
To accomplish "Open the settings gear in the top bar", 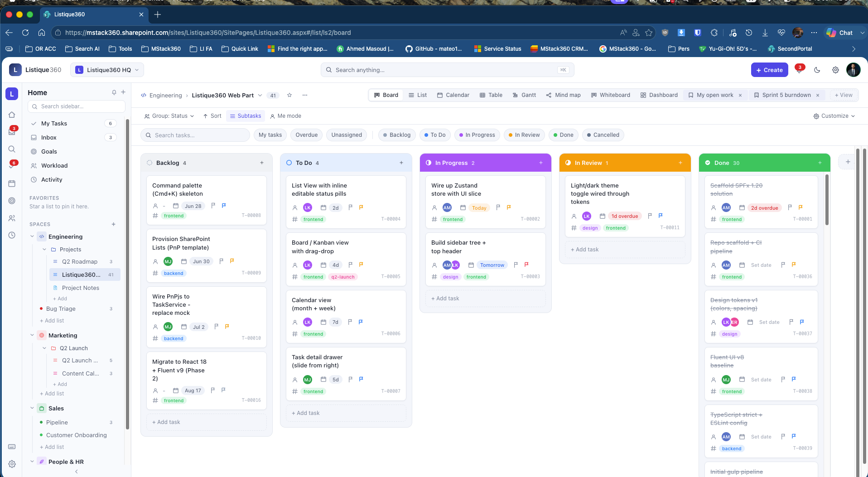I will click(835, 70).
